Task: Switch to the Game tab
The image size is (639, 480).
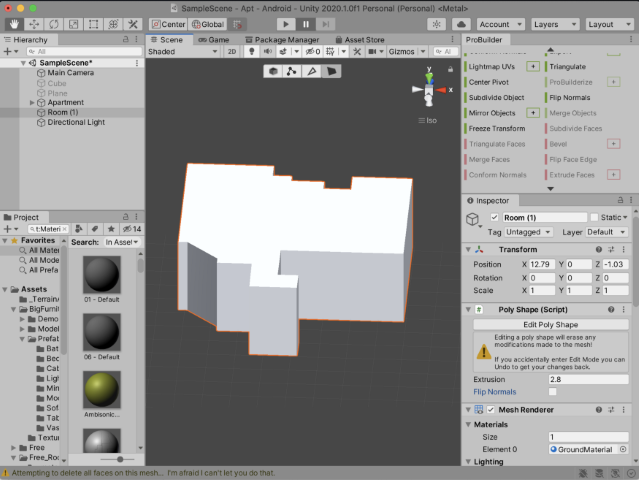Action: [213, 39]
